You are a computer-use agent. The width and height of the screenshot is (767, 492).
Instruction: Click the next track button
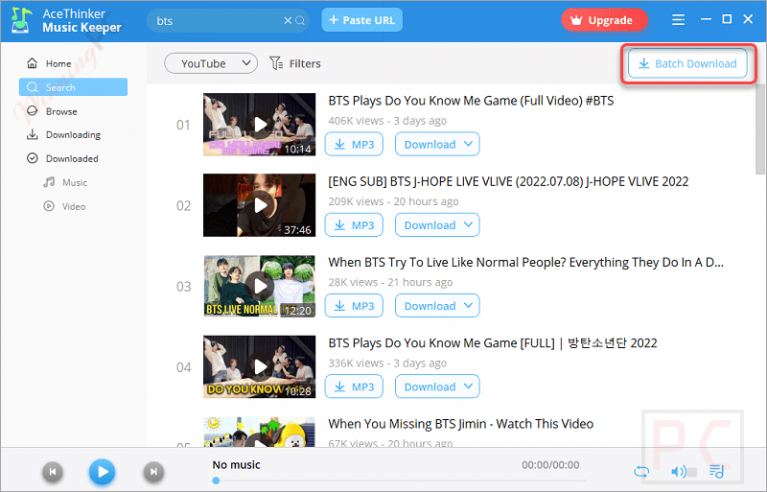[x=154, y=472]
